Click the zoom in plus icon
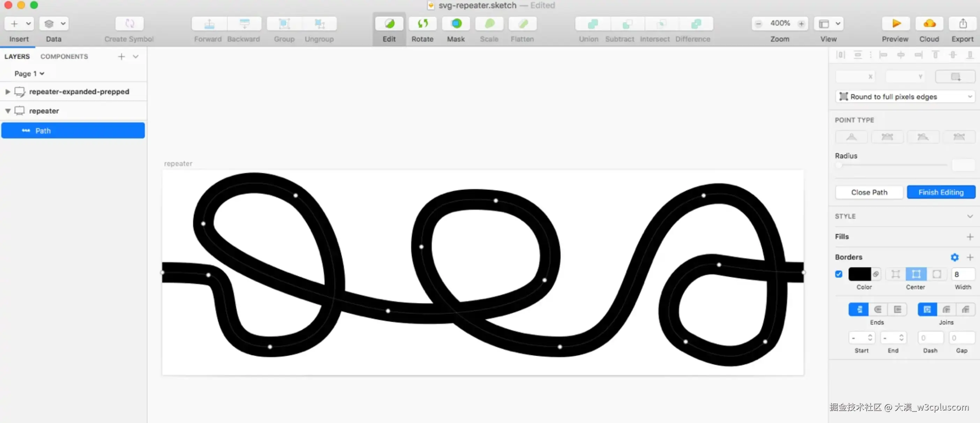Image resolution: width=980 pixels, height=423 pixels. coord(801,24)
